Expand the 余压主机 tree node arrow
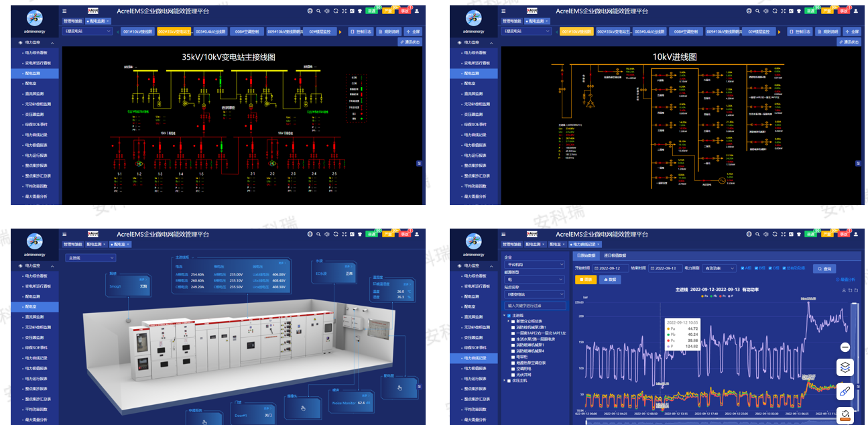This screenshot has height=425, width=868. (x=505, y=381)
